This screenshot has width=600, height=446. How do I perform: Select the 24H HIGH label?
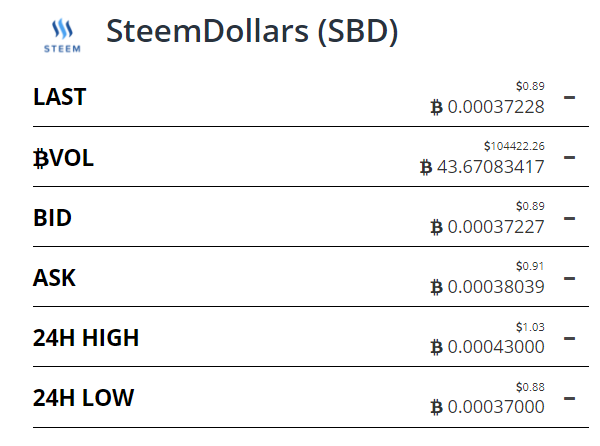click(86, 338)
